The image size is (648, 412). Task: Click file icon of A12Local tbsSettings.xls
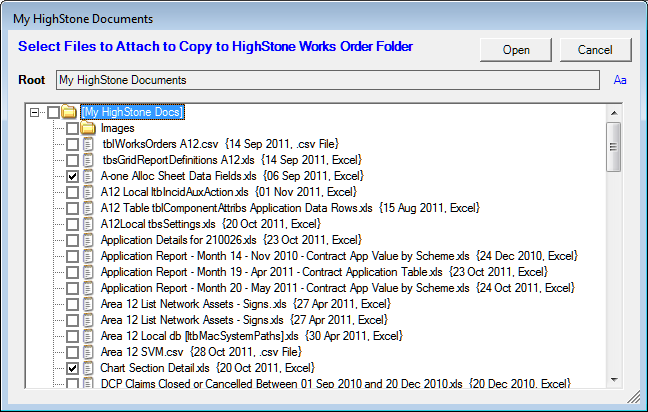88,224
